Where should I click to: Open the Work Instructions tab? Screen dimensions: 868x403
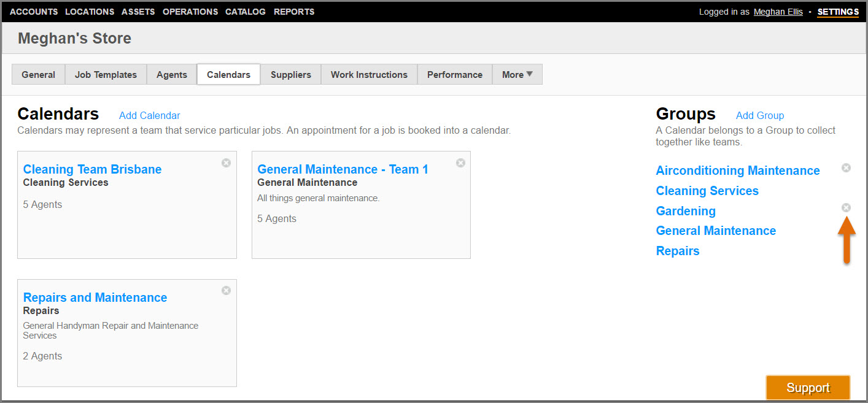(369, 74)
